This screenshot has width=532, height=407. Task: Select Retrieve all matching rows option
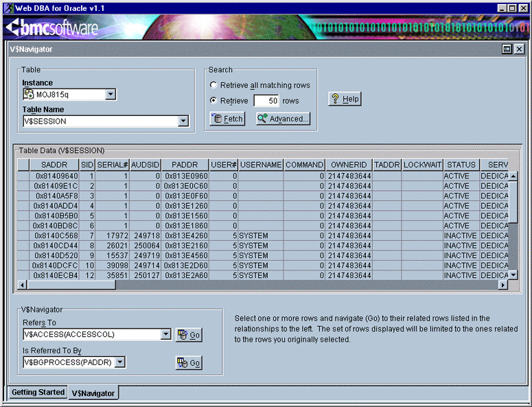coord(213,85)
